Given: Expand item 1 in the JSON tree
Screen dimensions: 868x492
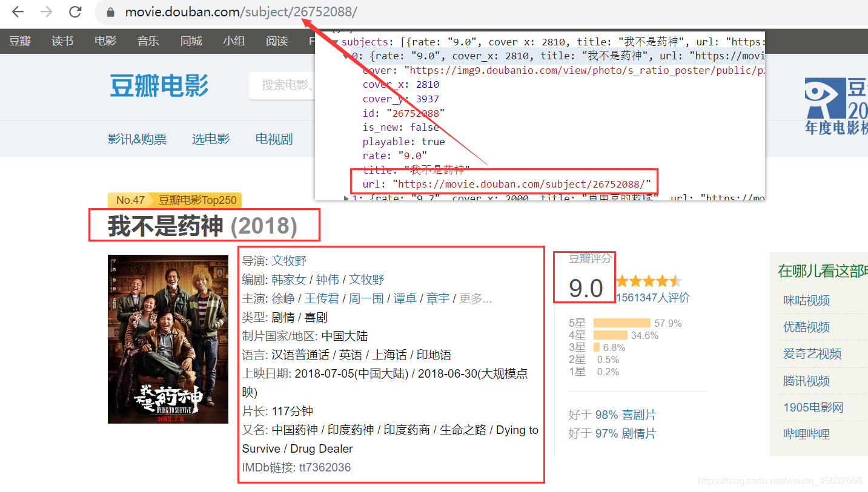Looking at the screenshot, I should (346, 198).
